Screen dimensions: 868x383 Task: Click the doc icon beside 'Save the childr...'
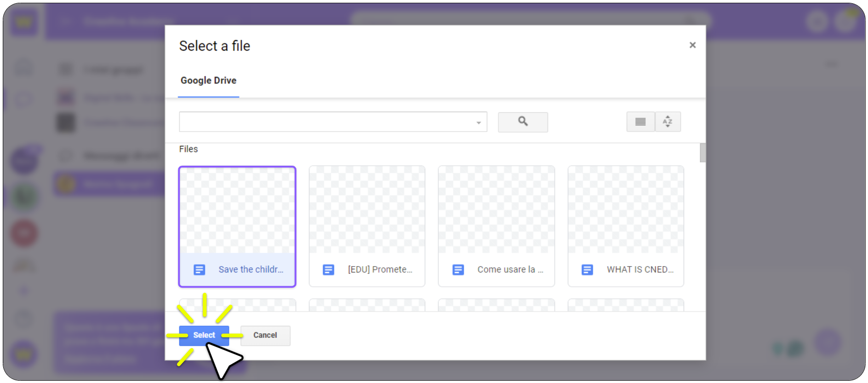200,270
